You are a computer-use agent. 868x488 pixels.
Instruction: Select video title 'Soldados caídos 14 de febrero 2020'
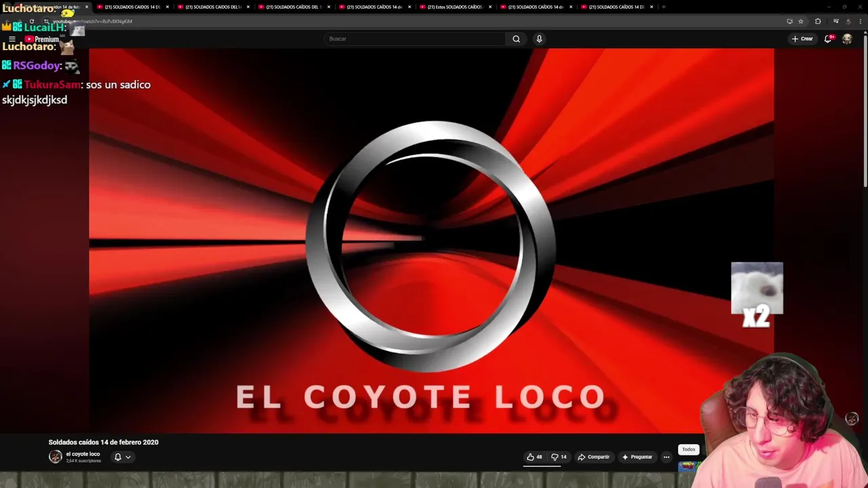click(x=103, y=442)
